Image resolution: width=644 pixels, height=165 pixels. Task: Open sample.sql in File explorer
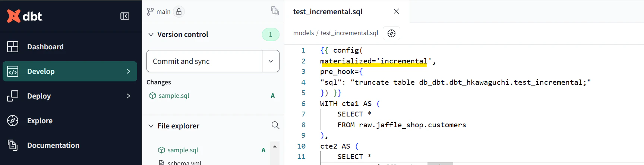click(183, 150)
